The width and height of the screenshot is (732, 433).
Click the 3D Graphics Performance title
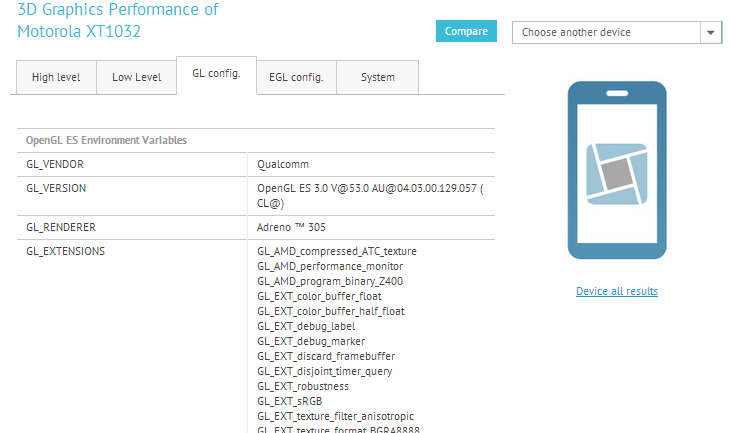118,20
